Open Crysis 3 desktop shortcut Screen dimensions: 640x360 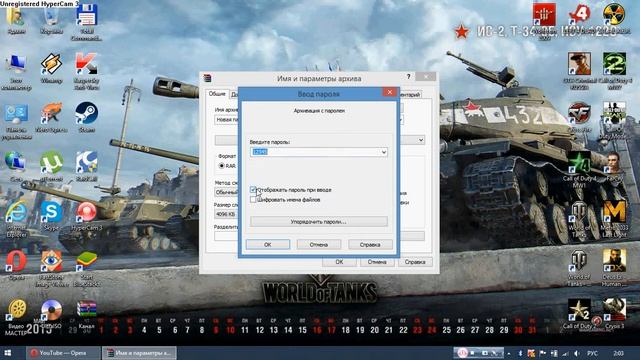[614, 313]
